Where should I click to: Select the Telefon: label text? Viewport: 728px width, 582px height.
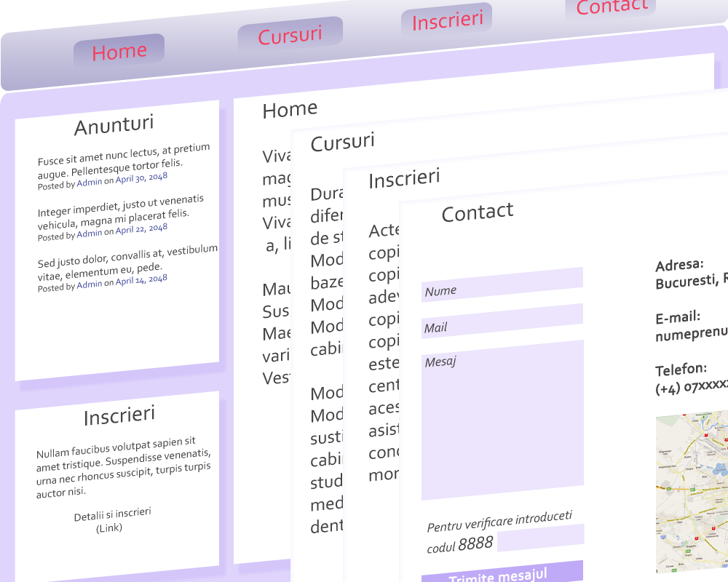(x=681, y=370)
